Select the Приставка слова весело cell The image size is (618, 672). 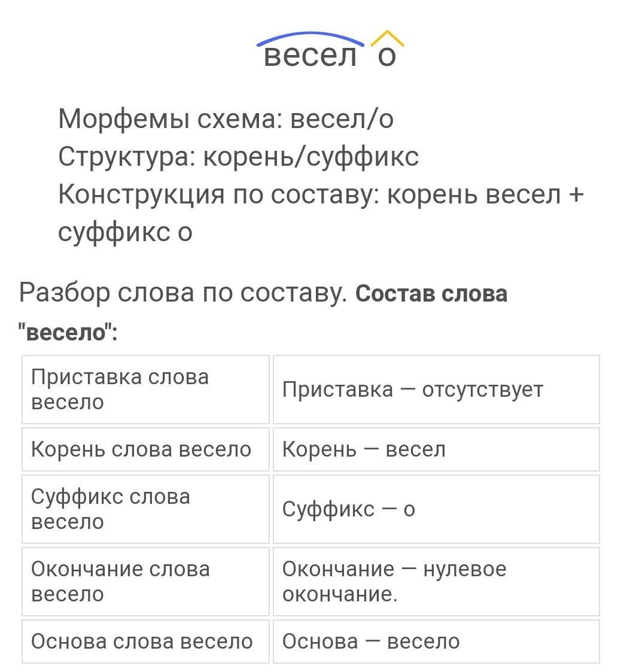coord(145,390)
